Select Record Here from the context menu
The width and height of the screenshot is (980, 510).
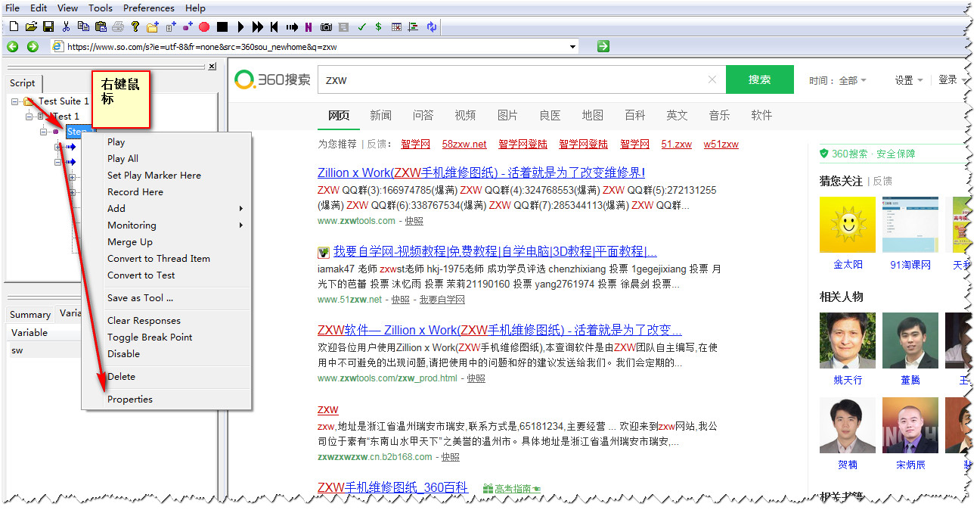pyautogui.click(x=166, y=191)
